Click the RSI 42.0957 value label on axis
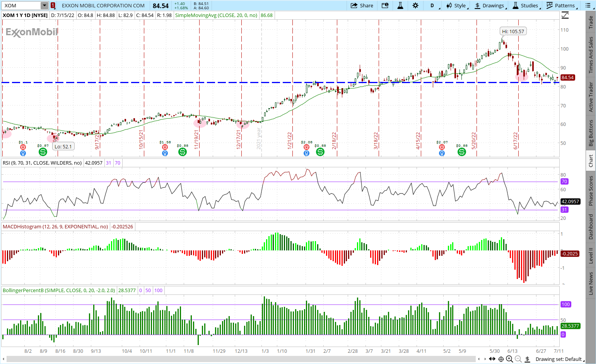Screen dimensions: 596x364 click(x=570, y=202)
